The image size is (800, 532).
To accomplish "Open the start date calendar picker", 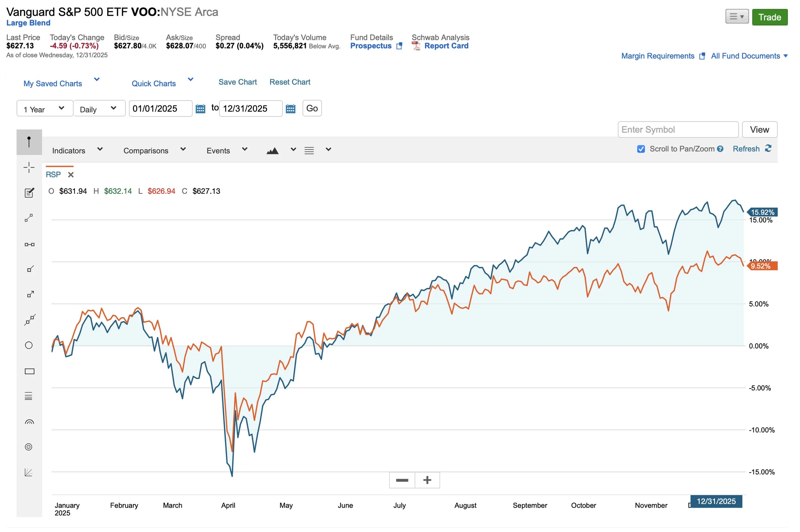I will [200, 109].
